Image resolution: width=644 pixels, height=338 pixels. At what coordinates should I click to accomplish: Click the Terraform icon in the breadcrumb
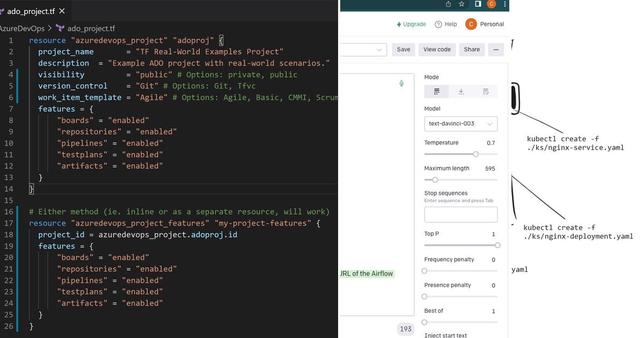coord(60,28)
